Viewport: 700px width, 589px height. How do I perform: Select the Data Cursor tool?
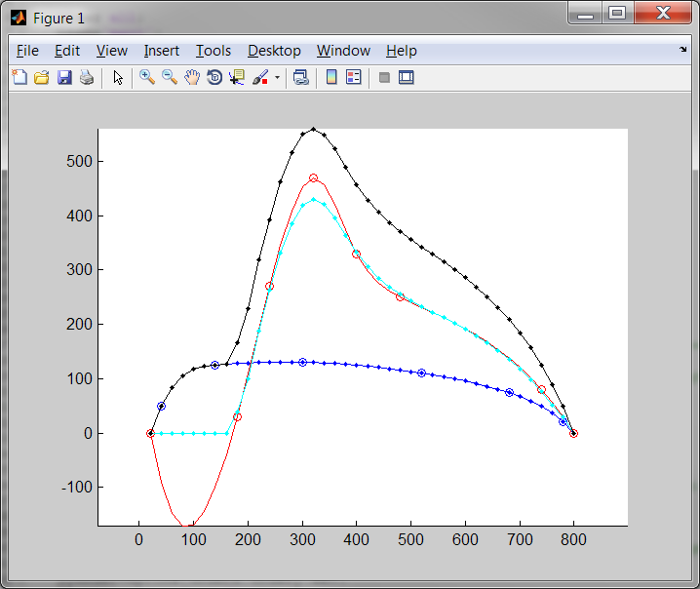[x=237, y=77]
